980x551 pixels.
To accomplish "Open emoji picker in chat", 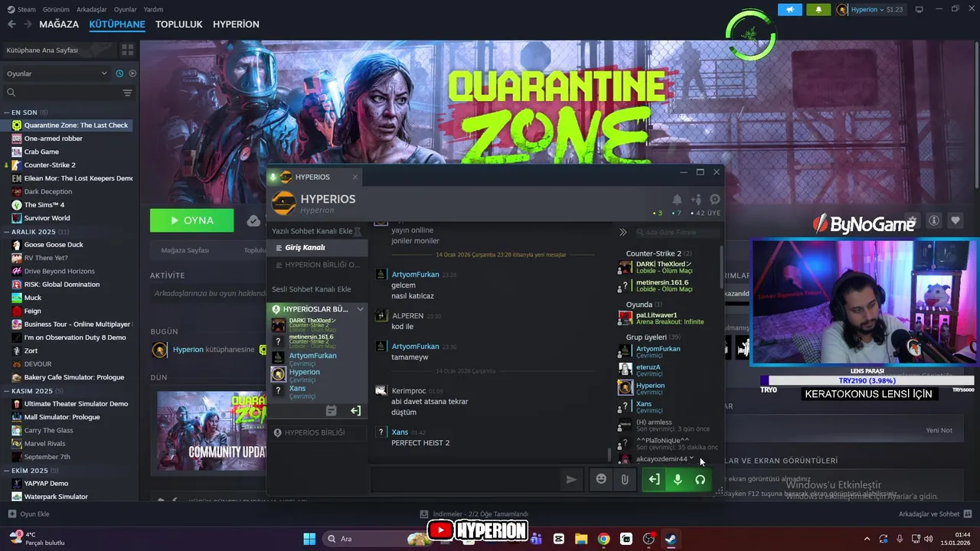I will [601, 479].
